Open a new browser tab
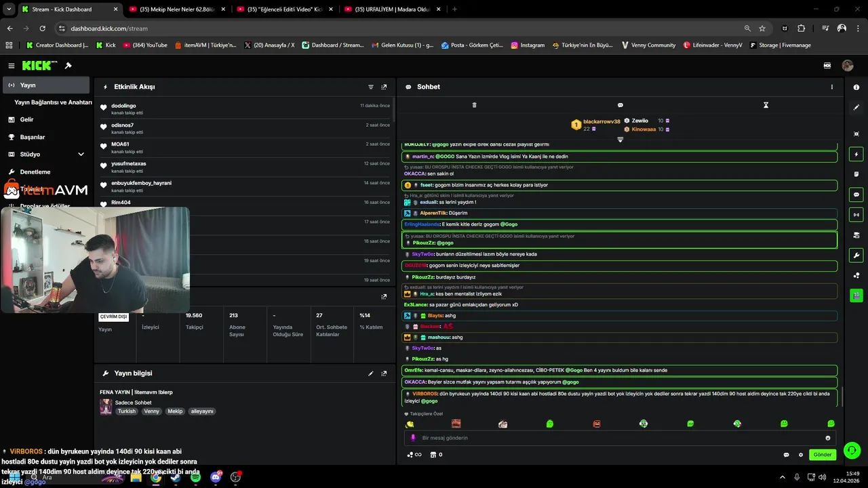 pyautogui.click(x=454, y=9)
